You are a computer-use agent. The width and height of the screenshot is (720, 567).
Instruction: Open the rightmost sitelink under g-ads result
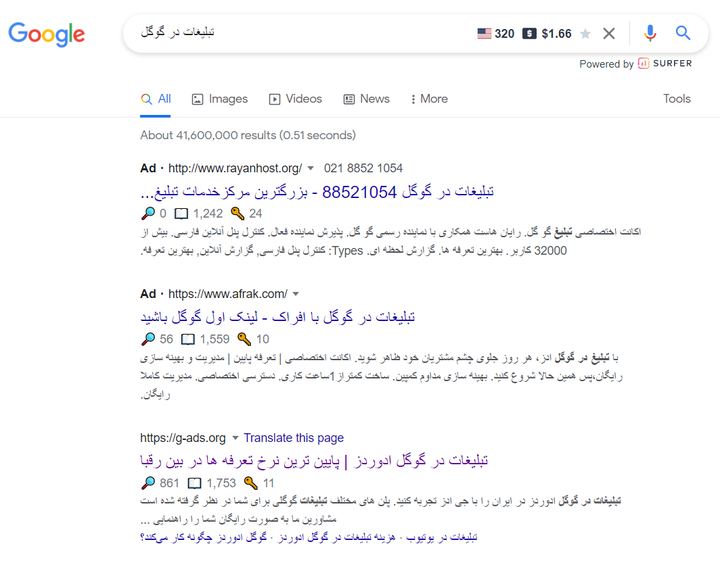click(442, 537)
